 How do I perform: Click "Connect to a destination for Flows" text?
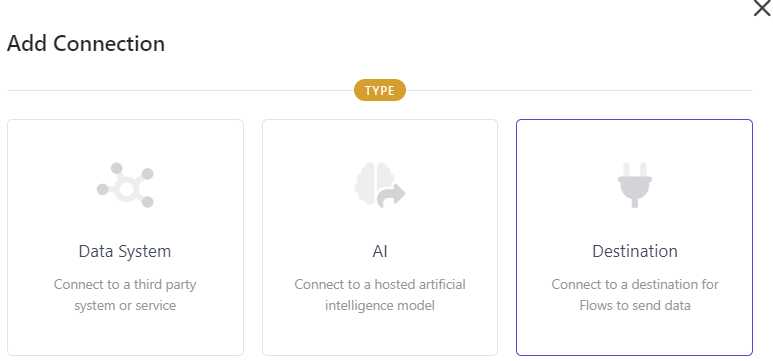pyautogui.click(x=635, y=295)
